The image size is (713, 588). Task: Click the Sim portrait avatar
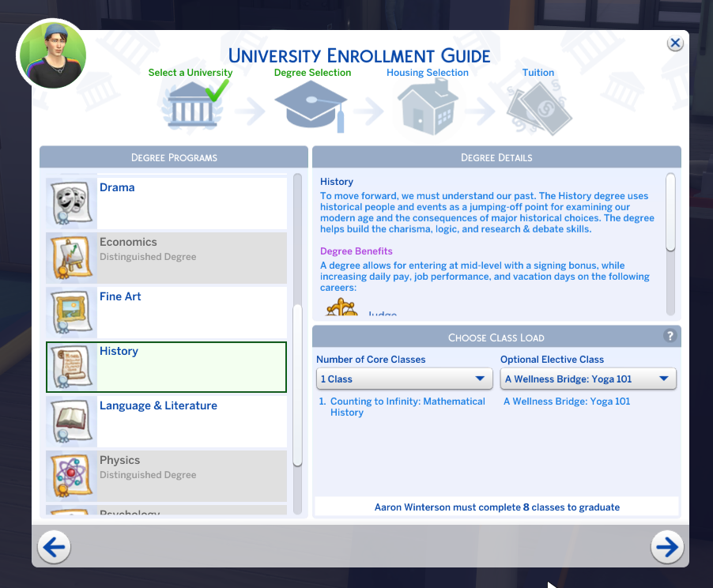pyautogui.click(x=51, y=54)
